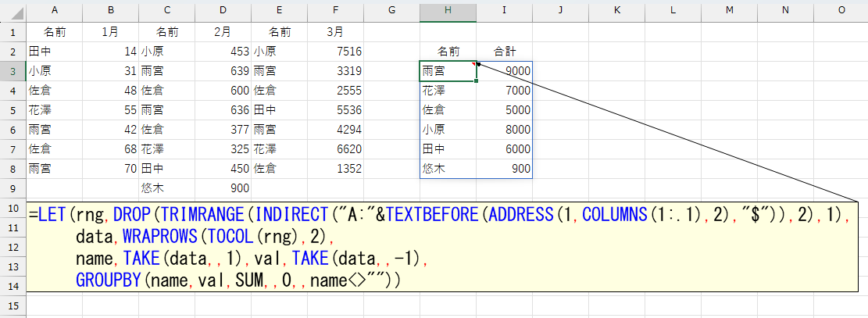The image size is (868, 318).
Task: Click column O header
Action: pyautogui.click(x=841, y=9)
